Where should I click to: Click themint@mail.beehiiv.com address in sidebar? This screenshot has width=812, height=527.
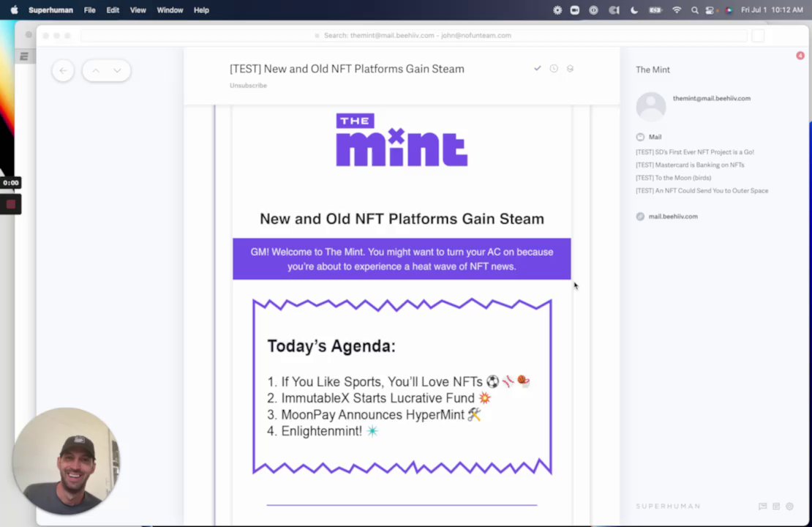pos(712,99)
